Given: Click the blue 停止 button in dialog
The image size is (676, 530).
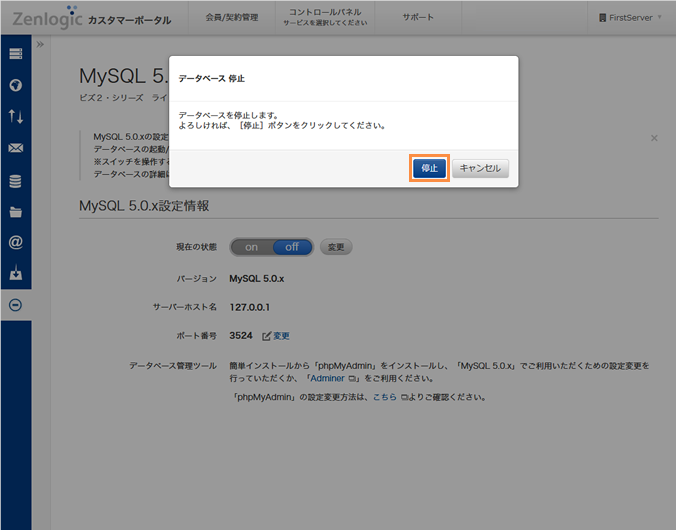Looking at the screenshot, I should pos(429,168).
